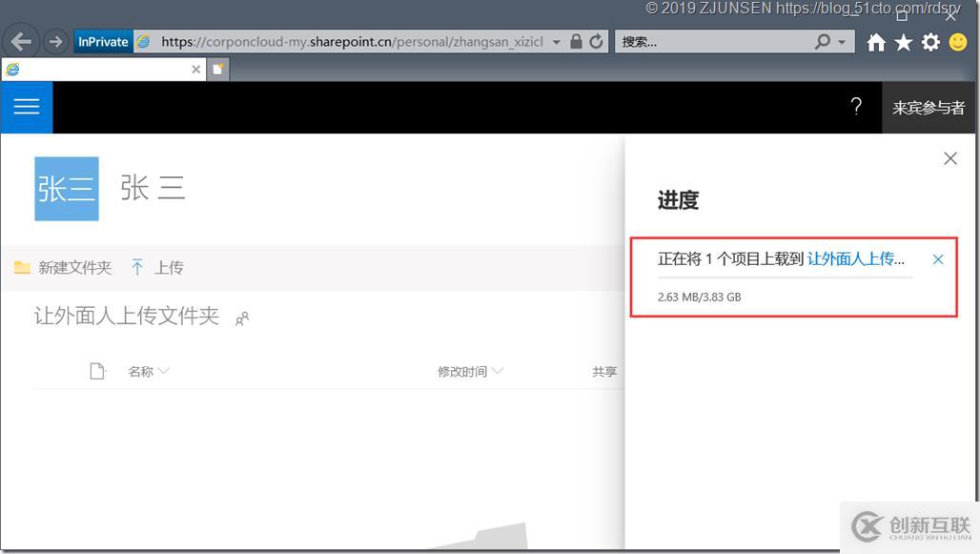Click 正在将 1 个项目上载到 status text
This screenshot has height=554, width=980.
tap(730, 258)
